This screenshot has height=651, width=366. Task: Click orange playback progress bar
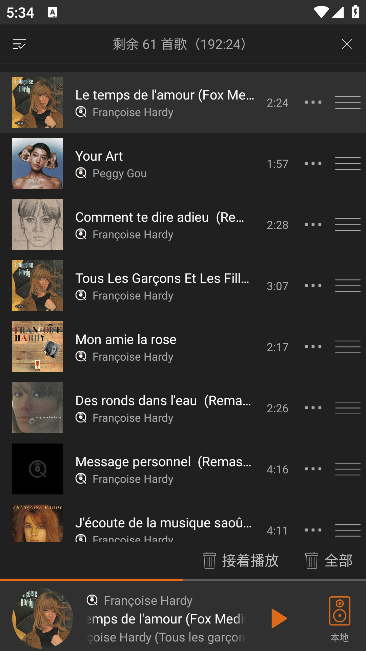click(91, 580)
